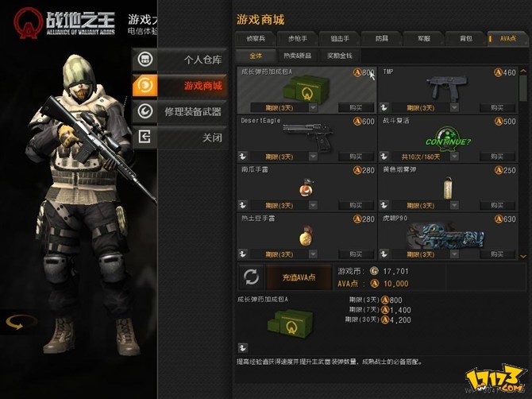Click 购买 for the DesertEagle

(x=356, y=157)
